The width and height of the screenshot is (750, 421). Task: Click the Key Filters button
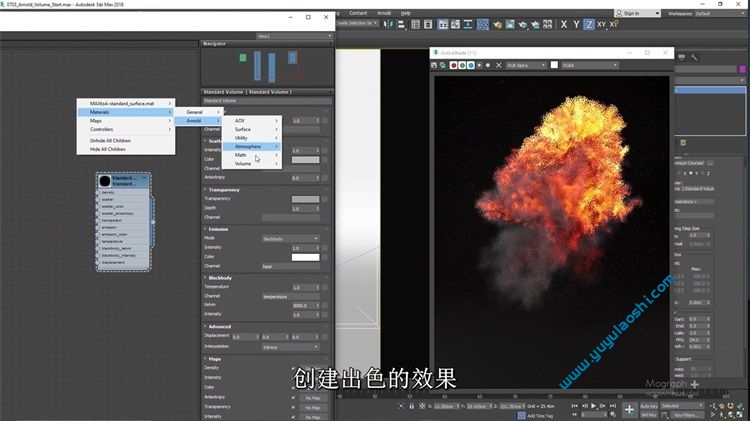tap(685, 415)
